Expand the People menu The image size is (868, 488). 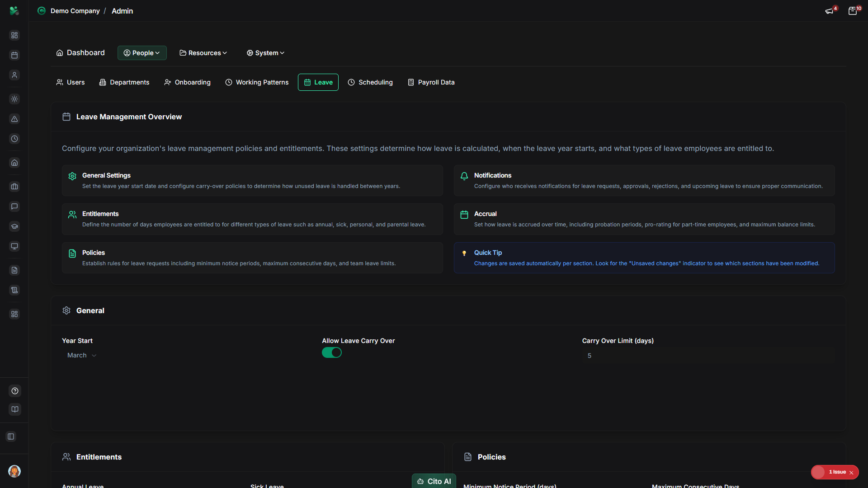[142, 53]
